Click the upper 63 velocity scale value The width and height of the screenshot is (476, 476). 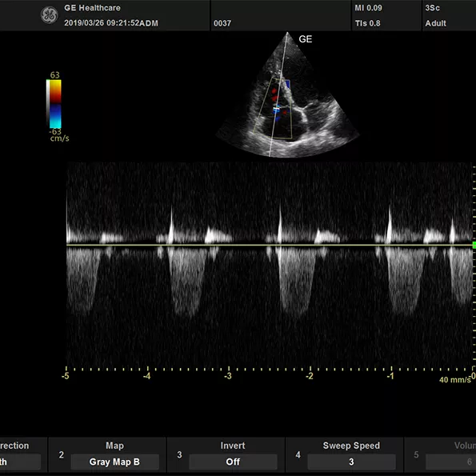[55, 75]
